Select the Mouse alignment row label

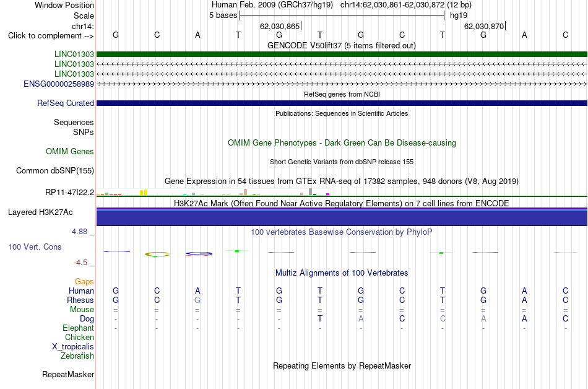coord(82,310)
